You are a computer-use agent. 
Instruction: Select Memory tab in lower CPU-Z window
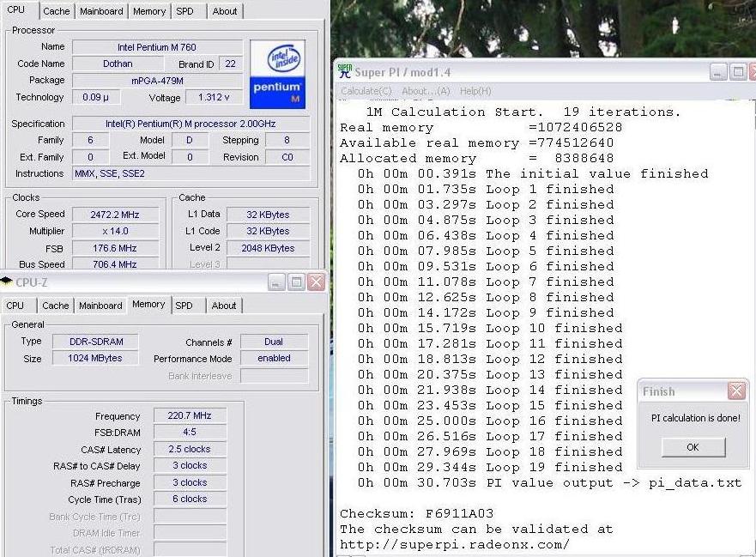pos(148,305)
